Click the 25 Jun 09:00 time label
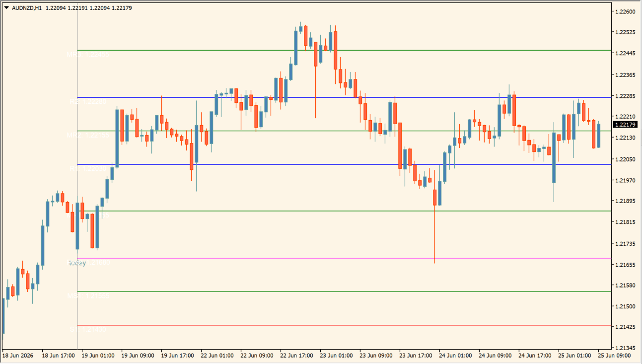 tap(614, 356)
